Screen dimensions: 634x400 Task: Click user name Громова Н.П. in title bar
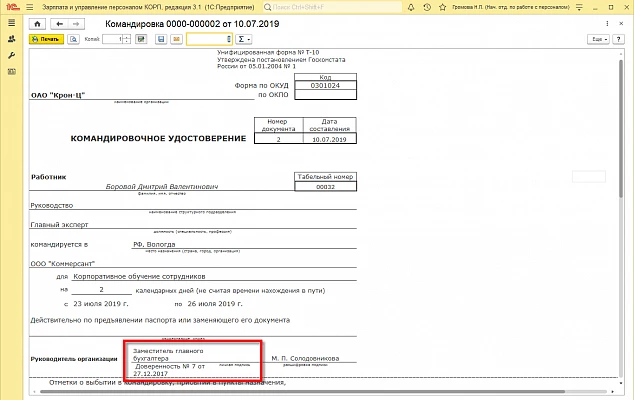tap(511, 7)
